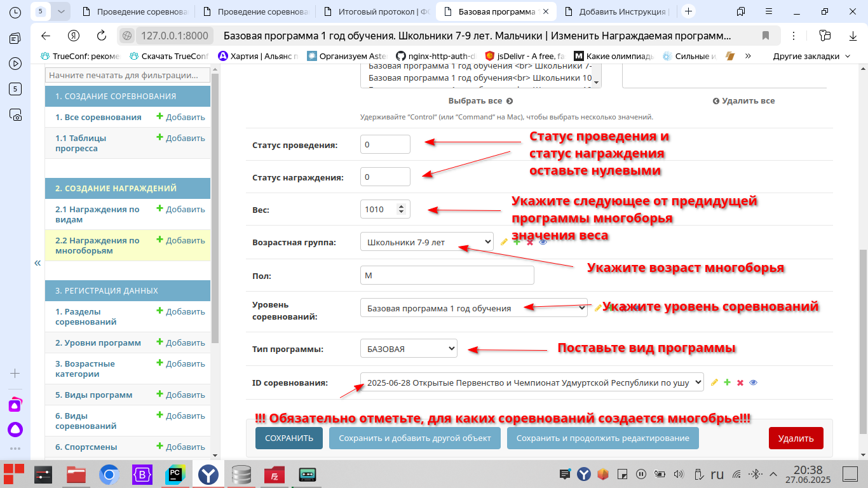View selected ID соревнования via eye icon

(x=754, y=383)
